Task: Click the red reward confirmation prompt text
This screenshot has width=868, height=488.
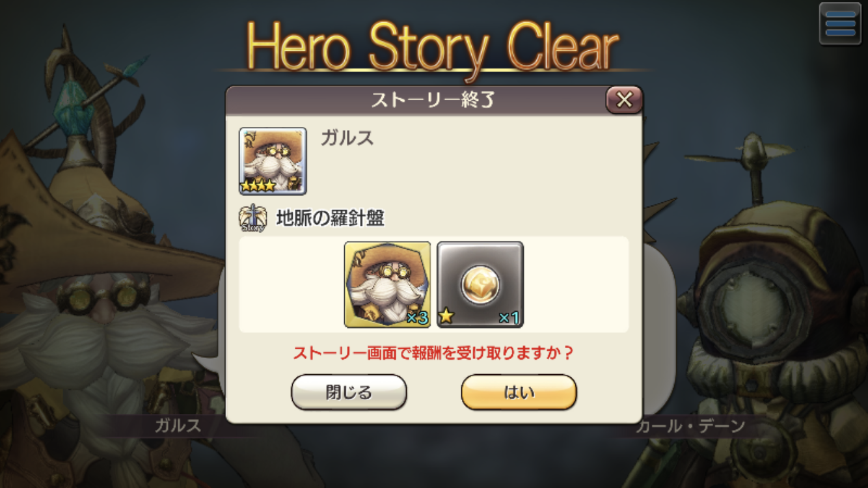Action: [x=433, y=353]
